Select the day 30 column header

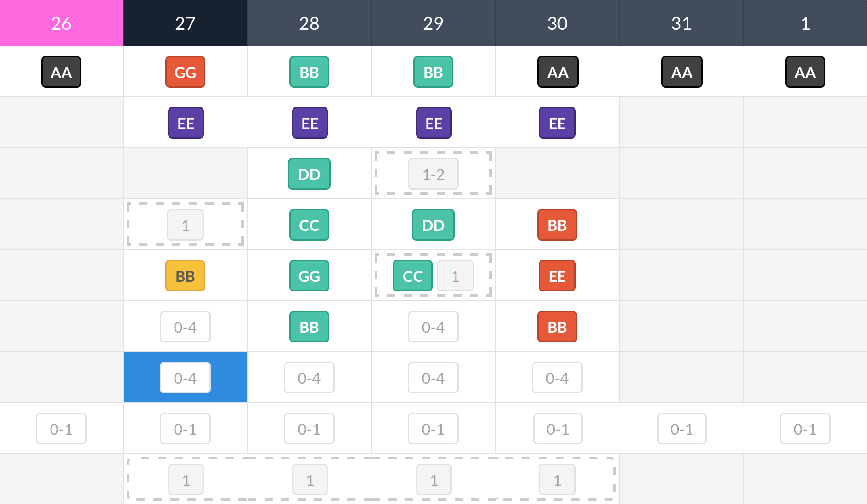557,23
